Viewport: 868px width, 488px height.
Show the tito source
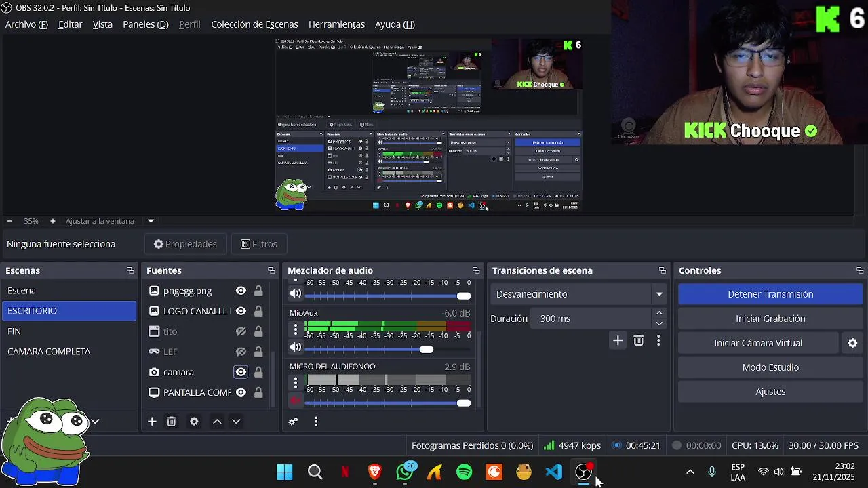coord(241,331)
